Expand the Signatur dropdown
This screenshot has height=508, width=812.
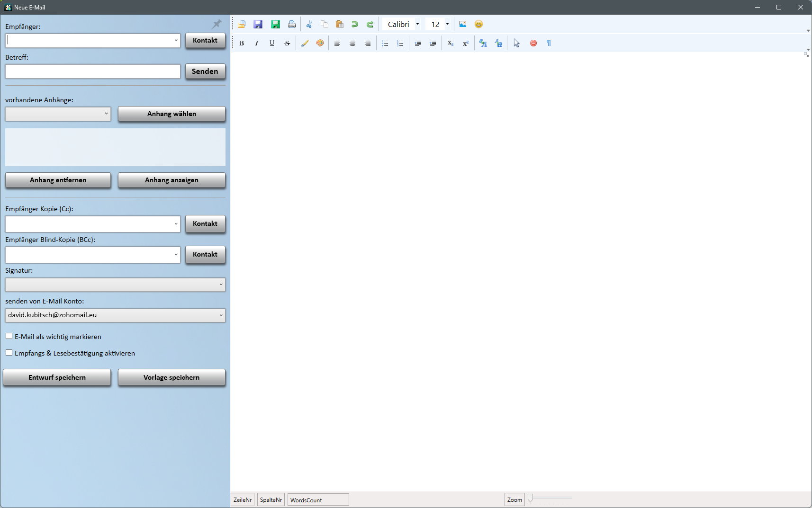(221, 285)
